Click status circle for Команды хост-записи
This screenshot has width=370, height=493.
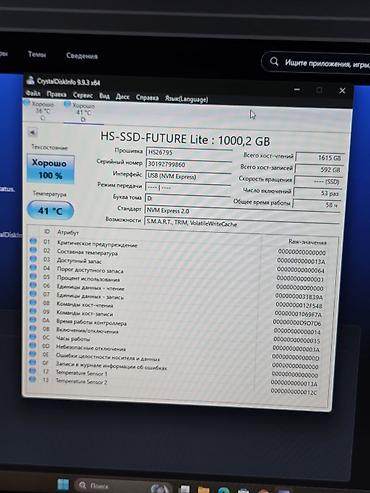[33, 311]
